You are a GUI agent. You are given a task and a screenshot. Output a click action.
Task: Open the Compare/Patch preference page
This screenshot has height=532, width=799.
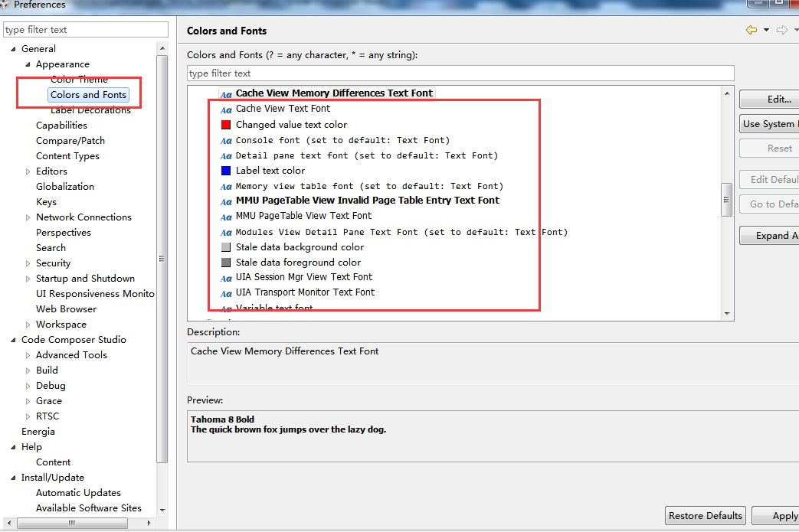70,141
